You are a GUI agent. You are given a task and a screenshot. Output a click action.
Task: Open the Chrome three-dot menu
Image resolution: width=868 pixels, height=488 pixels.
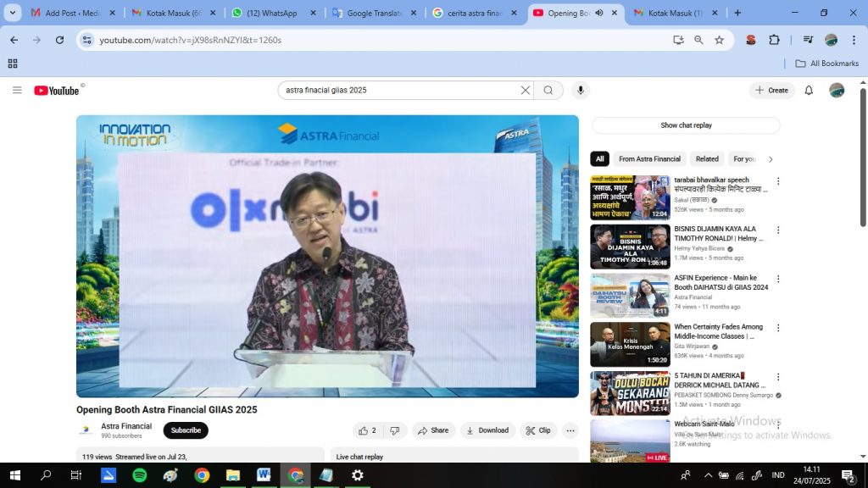click(854, 40)
